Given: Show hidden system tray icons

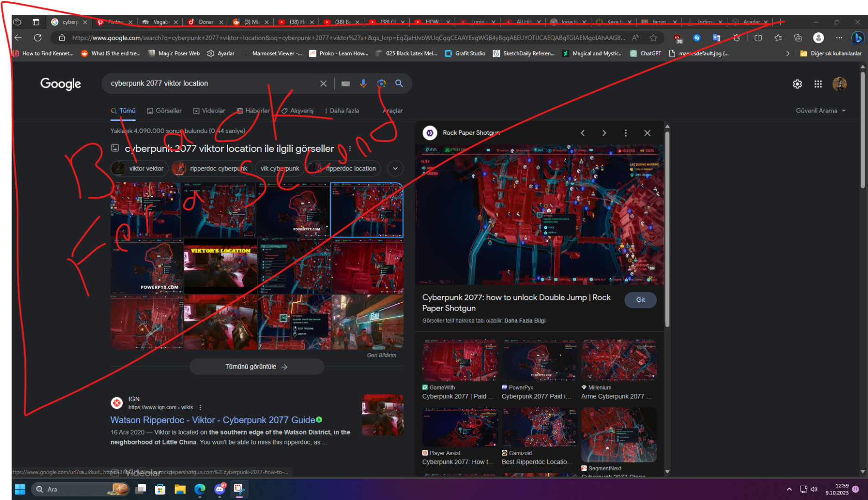Looking at the screenshot, I should tap(789, 489).
